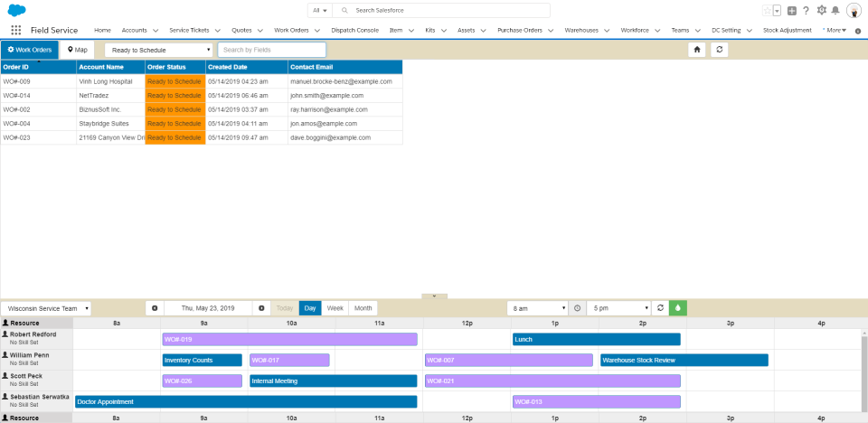Open the Home tab
The image size is (868, 423).
(102, 31)
